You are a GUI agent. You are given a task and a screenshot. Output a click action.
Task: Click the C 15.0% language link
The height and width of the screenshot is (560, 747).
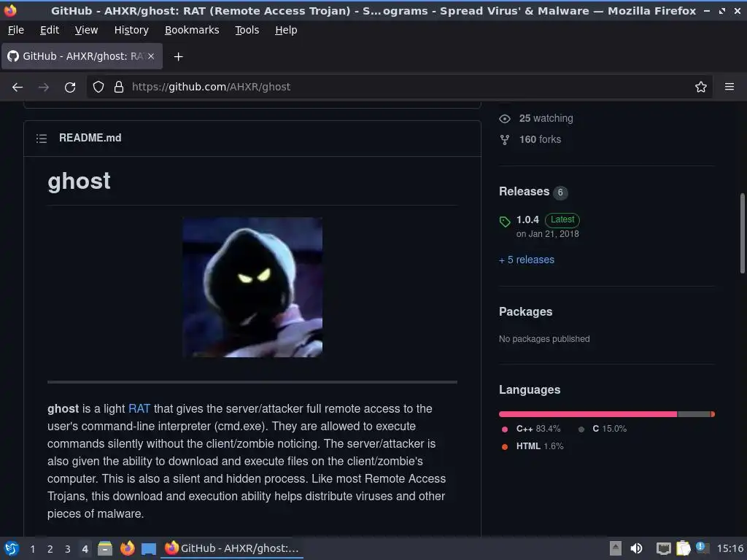609,429
